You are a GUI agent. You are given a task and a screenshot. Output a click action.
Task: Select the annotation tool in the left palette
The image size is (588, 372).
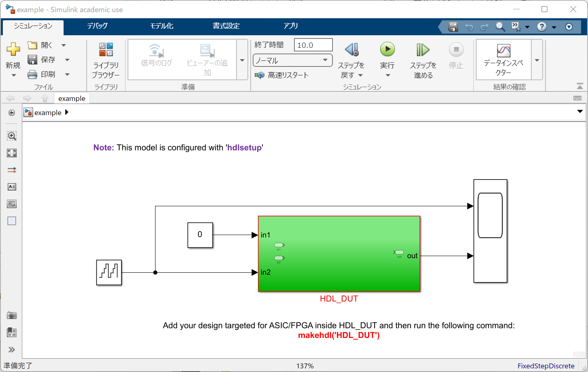(12, 187)
